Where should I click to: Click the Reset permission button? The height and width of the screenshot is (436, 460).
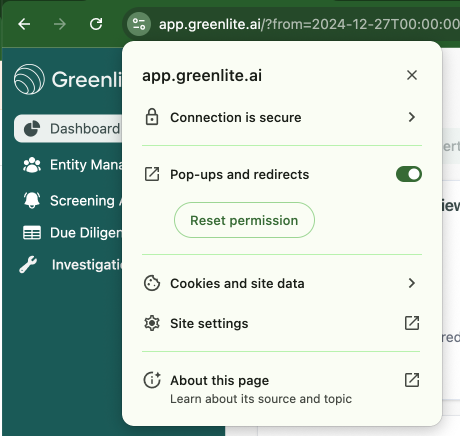[244, 220]
